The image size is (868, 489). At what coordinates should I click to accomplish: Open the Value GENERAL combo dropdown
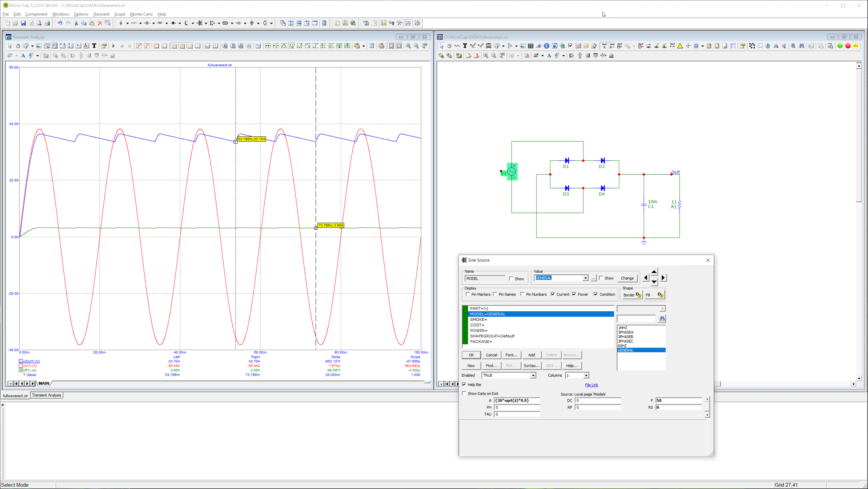click(585, 278)
